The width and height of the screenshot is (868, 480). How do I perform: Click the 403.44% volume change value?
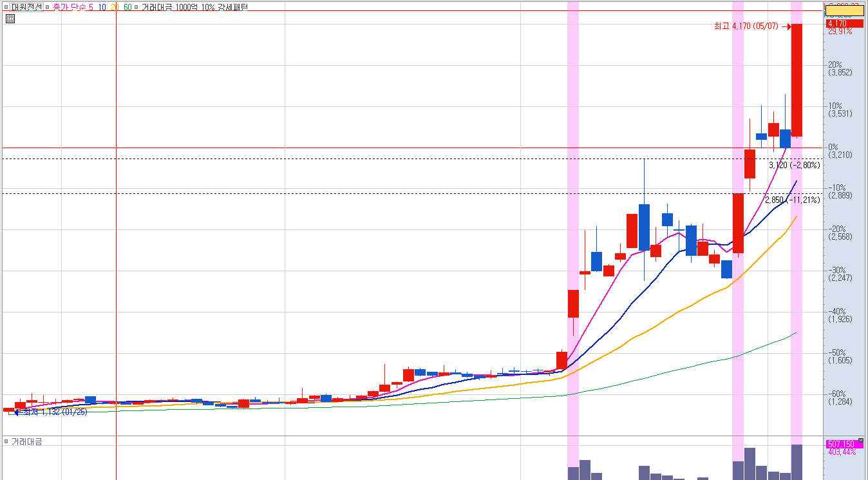coord(842,452)
